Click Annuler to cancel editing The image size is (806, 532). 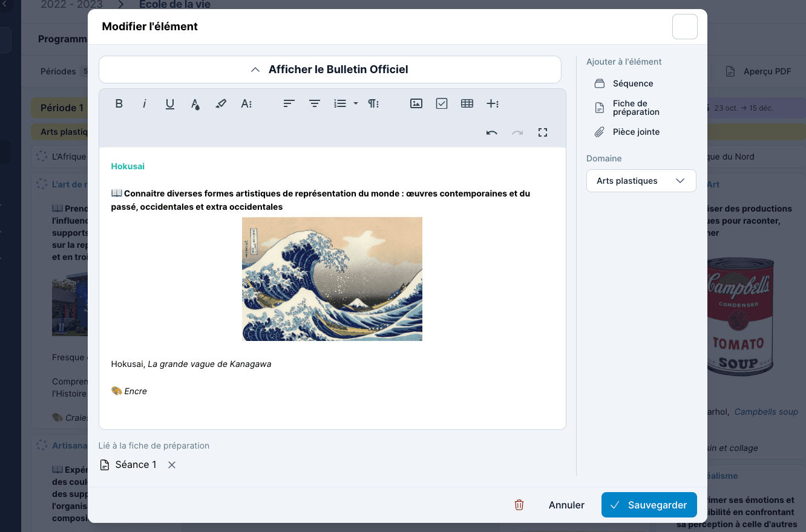tap(566, 505)
